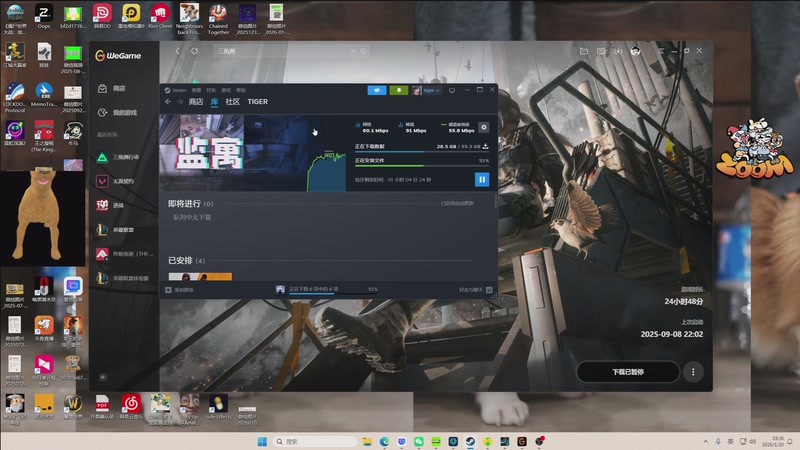
Task: Open the Oopz desktop shortcut
Action: pos(44,16)
